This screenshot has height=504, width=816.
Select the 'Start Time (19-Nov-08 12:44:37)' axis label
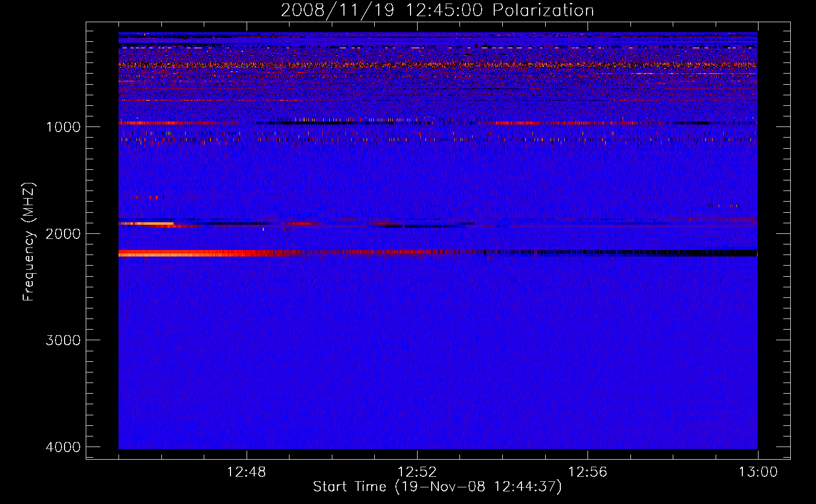[437, 487]
